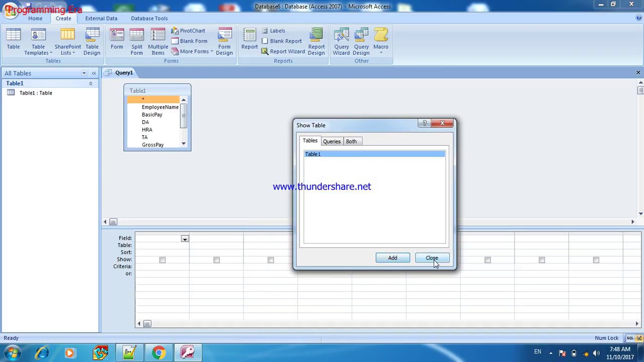Open the All Tables navigation dropdown
Screen dimensions: 644x362
pos(84,73)
